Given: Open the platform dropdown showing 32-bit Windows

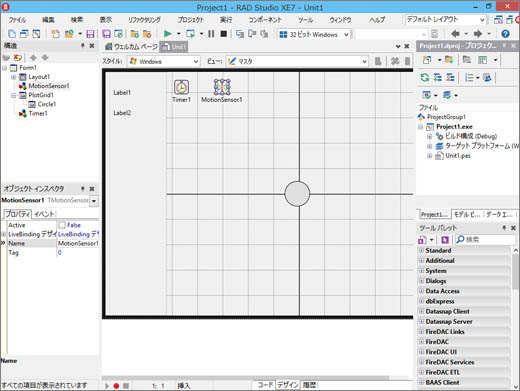Looking at the screenshot, I should pos(314,34).
